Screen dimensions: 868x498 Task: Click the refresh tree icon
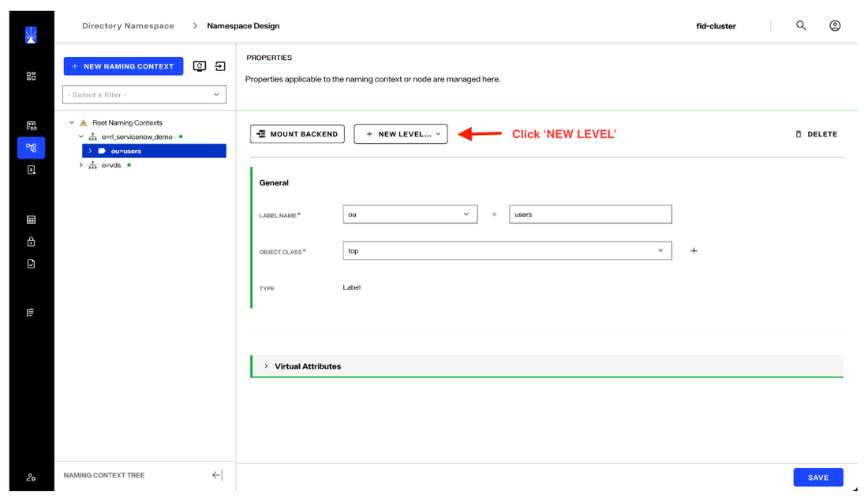tap(200, 66)
